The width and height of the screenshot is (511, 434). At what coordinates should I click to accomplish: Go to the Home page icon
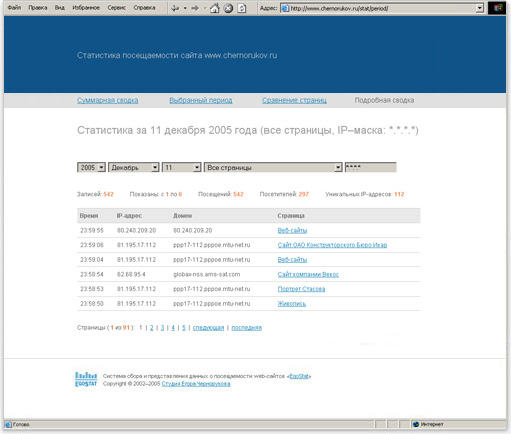click(x=215, y=8)
